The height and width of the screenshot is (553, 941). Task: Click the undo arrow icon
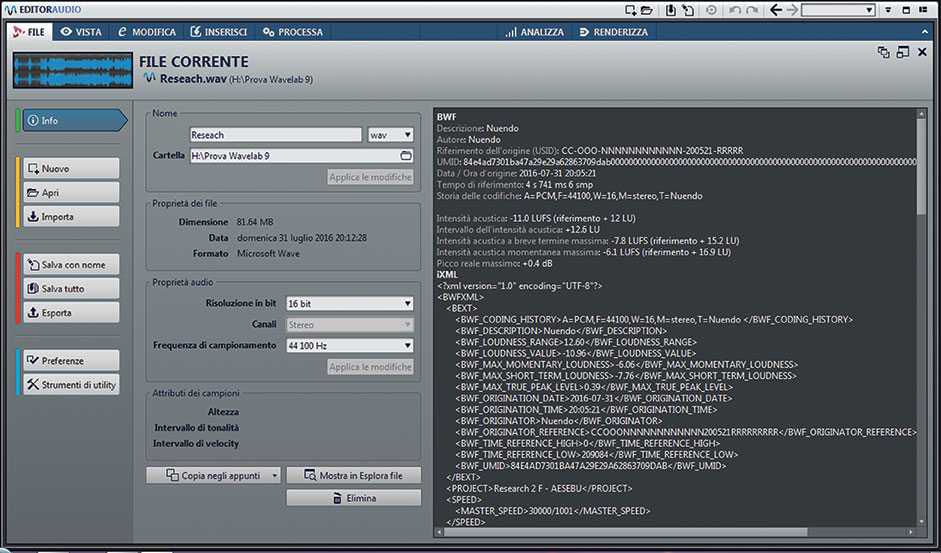click(733, 10)
